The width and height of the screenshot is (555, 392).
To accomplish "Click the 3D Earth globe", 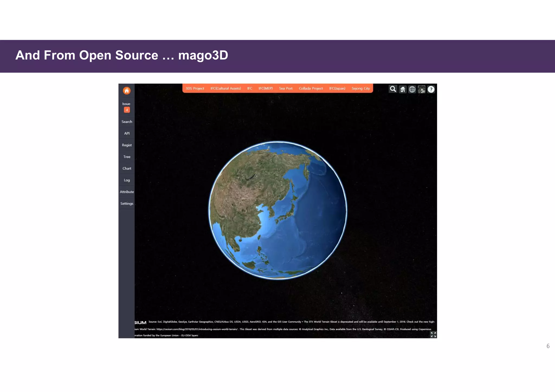I will 277,210.
